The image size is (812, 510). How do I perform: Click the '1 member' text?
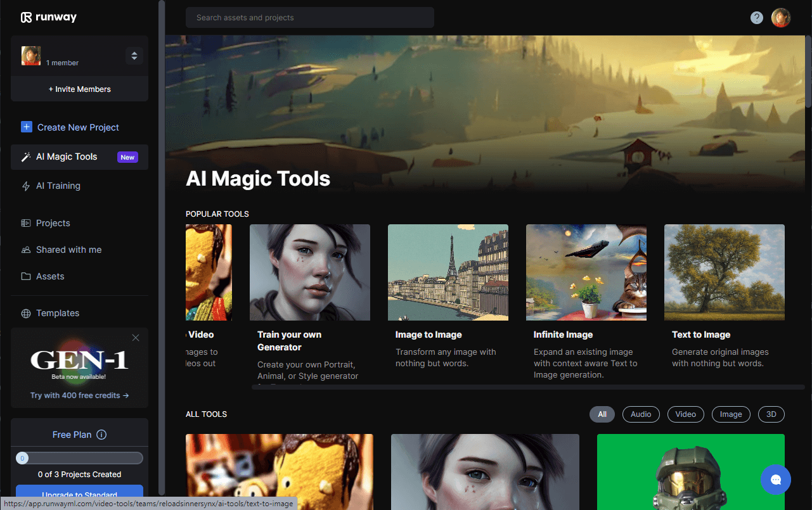click(63, 63)
